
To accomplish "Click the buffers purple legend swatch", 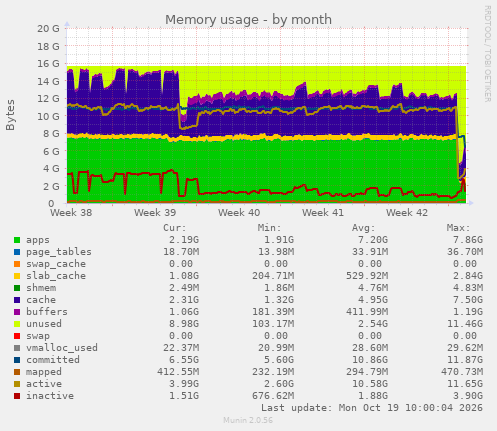I will pos(17,312).
